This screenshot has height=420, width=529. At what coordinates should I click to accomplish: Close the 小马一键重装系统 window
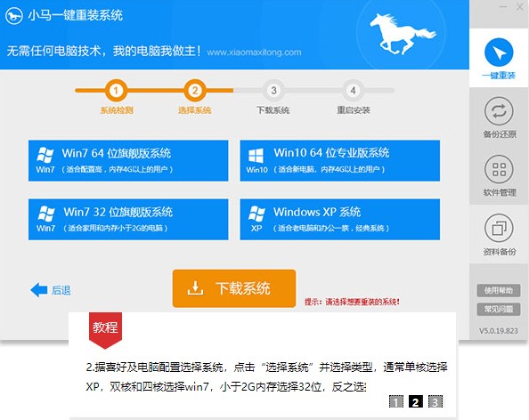tap(520, 7)
